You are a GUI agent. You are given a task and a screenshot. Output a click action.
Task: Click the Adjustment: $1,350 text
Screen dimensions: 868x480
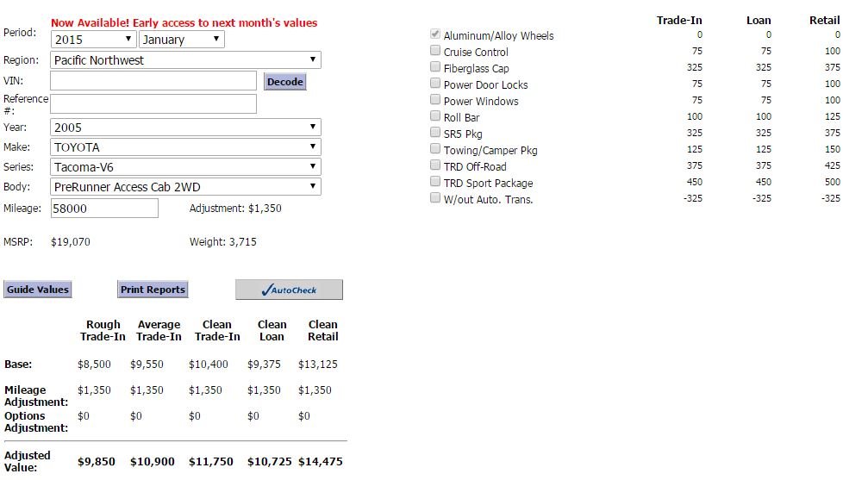coord(235,209)
